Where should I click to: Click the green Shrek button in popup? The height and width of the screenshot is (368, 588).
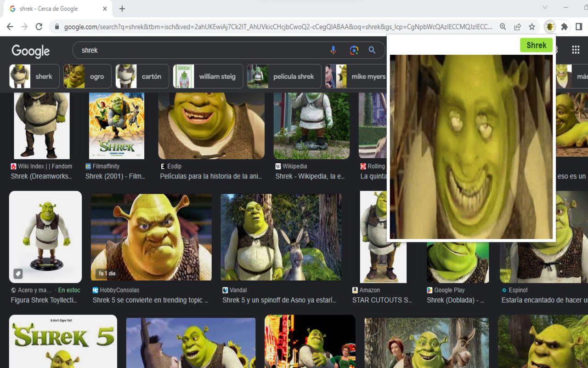pyautogui.click(x=536, y=45)
